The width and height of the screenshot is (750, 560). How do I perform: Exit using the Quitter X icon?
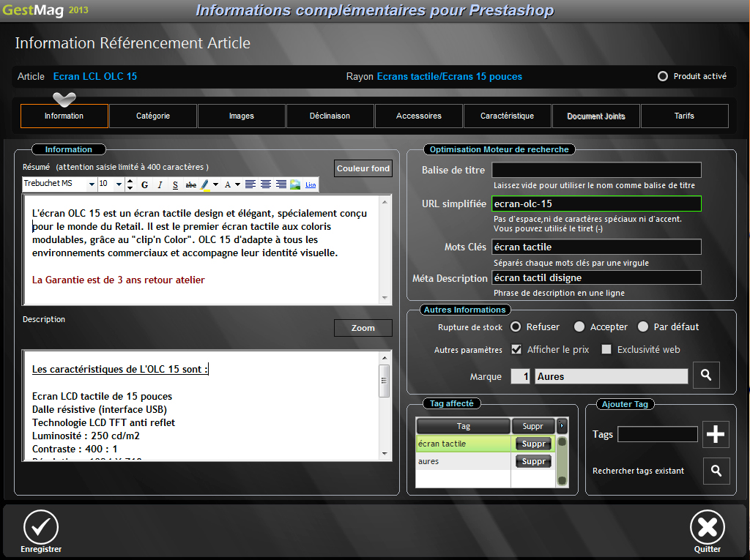coord(708,527)
